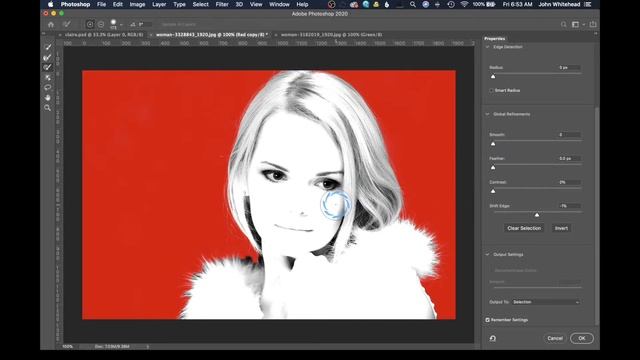Click the Shift Edge value field
The image size is (640, 360).
(x=569, y=206)
